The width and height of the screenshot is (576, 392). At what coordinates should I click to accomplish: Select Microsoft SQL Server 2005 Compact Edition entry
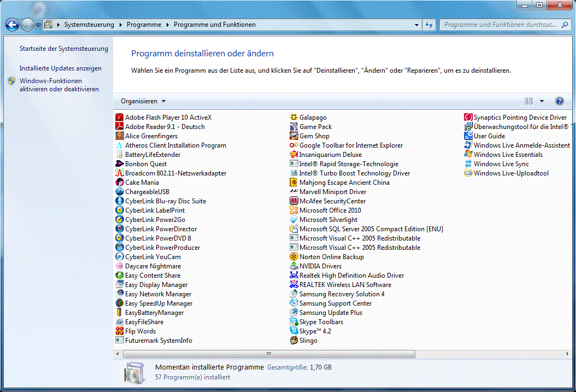point(366,229)
